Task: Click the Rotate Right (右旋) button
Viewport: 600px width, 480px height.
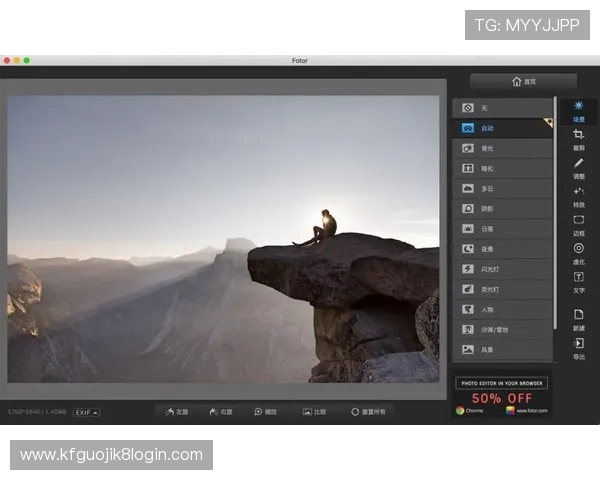Action: [220, 411]
